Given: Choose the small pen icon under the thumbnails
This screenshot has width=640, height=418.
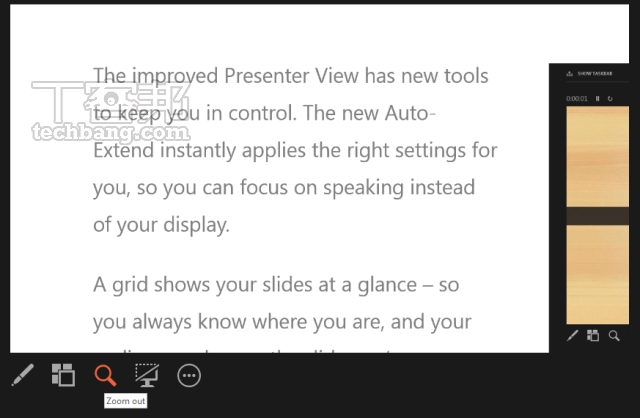Looking at the screenshot, I should [572, 336].
